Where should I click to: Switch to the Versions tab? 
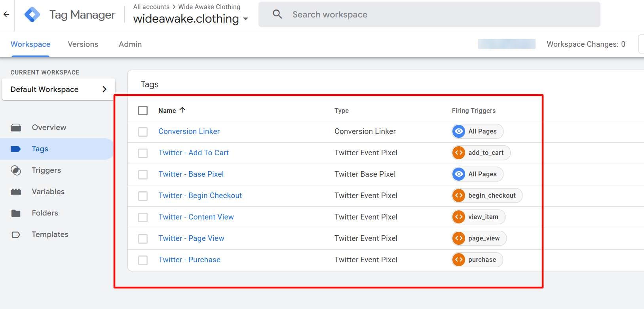click(83, 44)
